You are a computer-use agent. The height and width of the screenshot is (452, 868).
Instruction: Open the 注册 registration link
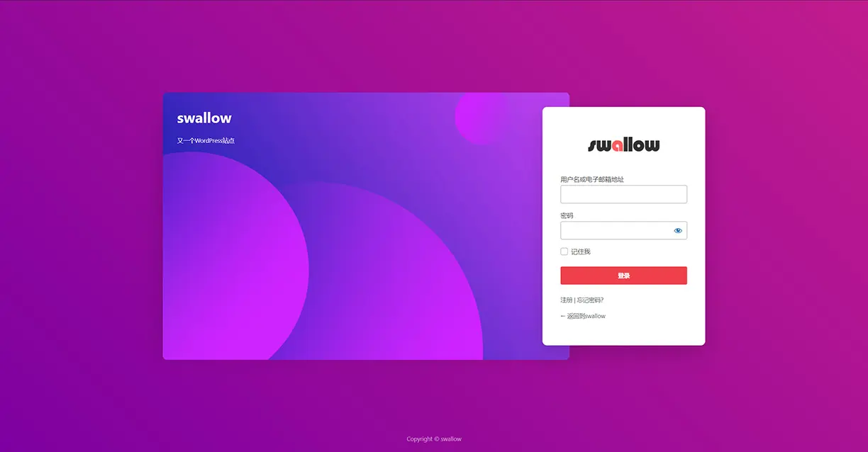point(566,300)
